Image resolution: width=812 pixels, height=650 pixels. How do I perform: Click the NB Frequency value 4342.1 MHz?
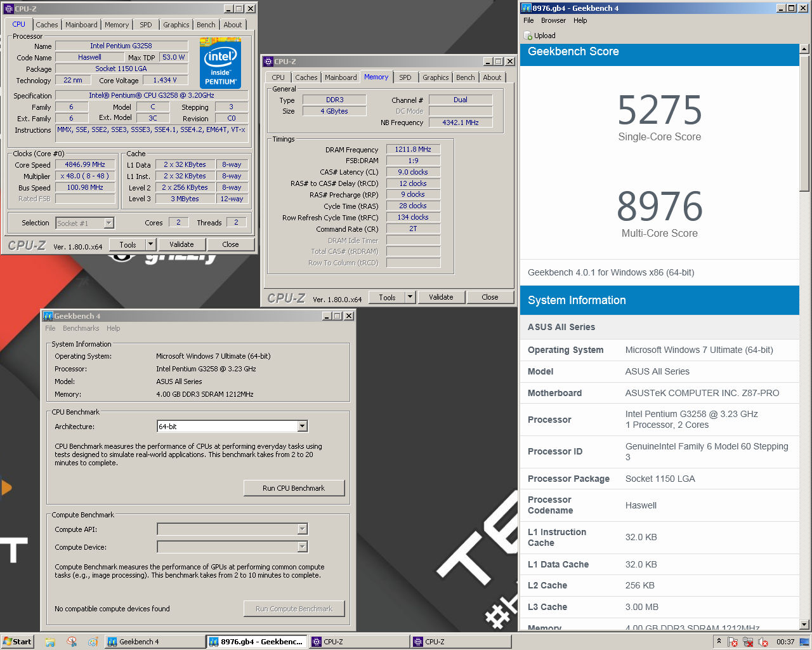pos(461,123)
